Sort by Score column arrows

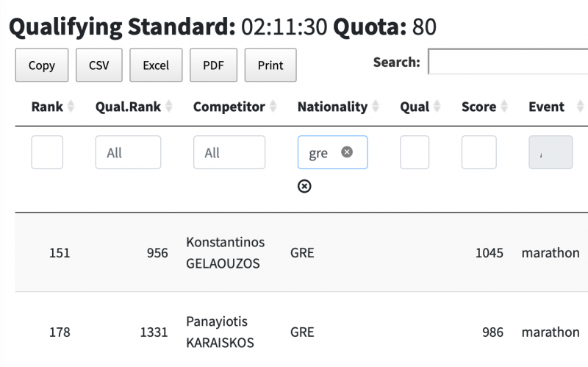pyautogui.click(x=504, y=107)
